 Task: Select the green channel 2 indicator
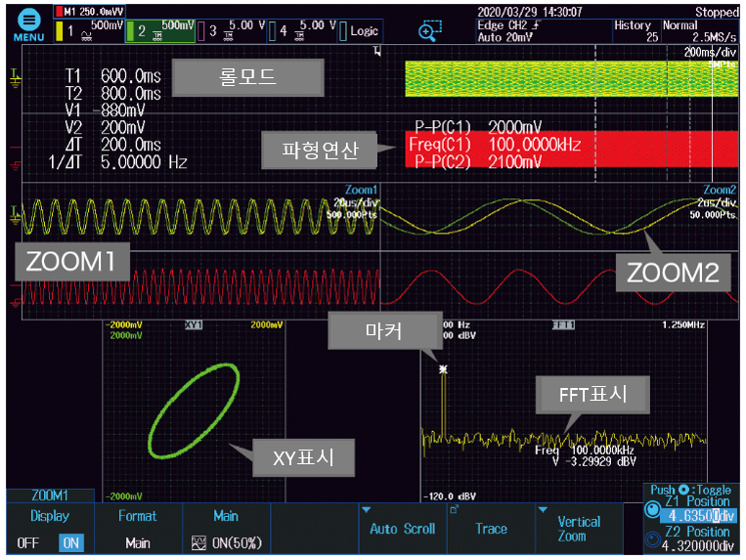click(160, 31)
